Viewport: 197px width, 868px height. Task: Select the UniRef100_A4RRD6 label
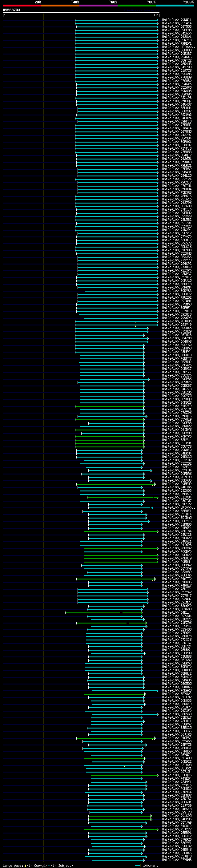[x=176, y=819]
